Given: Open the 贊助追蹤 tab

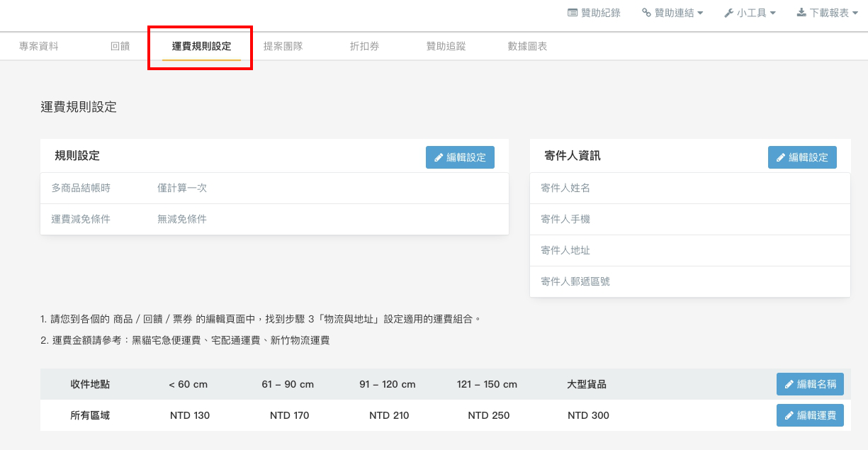Looking at the screenshot, I should click(x=446, y=46).
